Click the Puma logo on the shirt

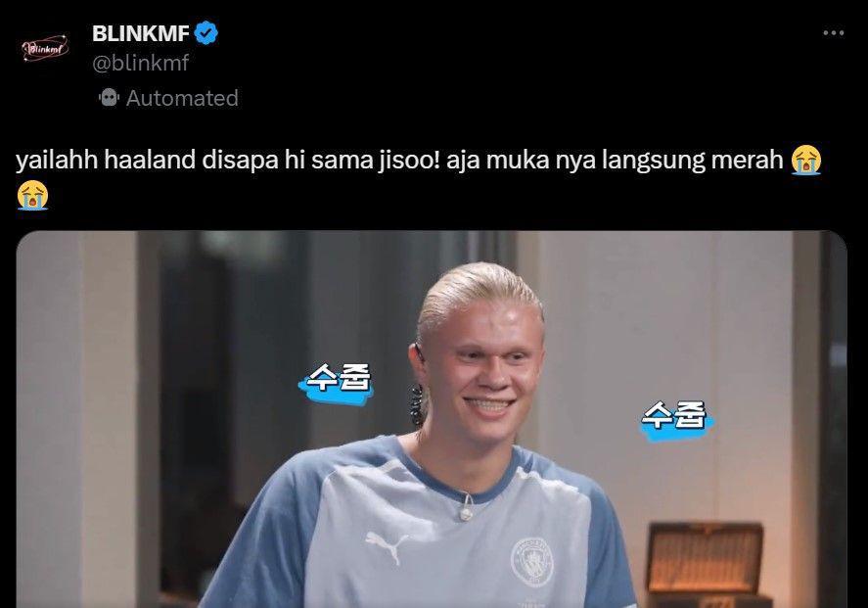click(x=386, y=546)
